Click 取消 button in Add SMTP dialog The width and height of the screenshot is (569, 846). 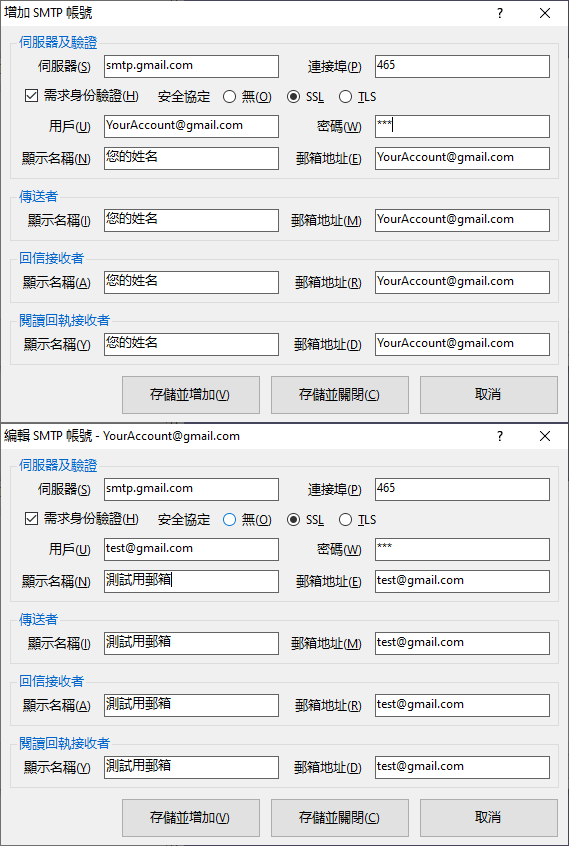pos(489,395)
